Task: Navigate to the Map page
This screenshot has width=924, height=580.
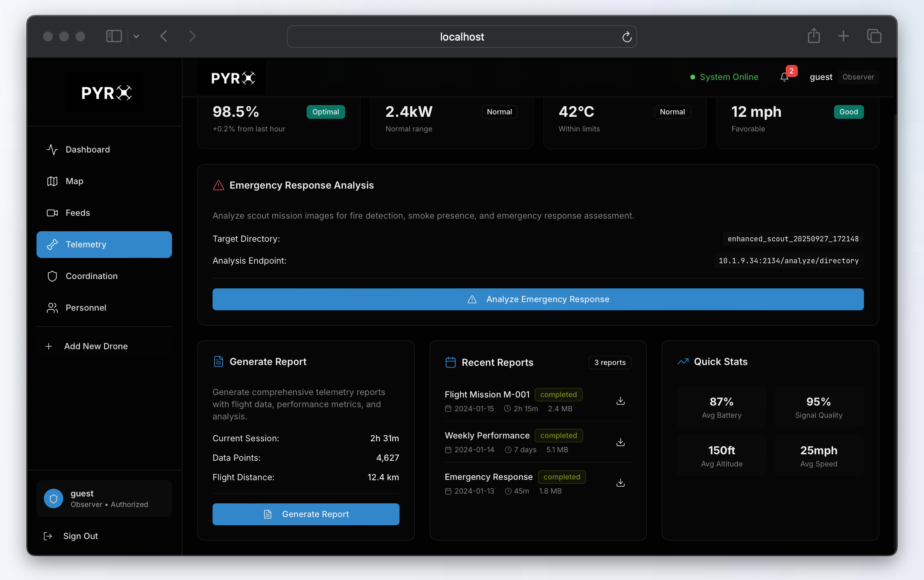Action: (x=75, y=181)
